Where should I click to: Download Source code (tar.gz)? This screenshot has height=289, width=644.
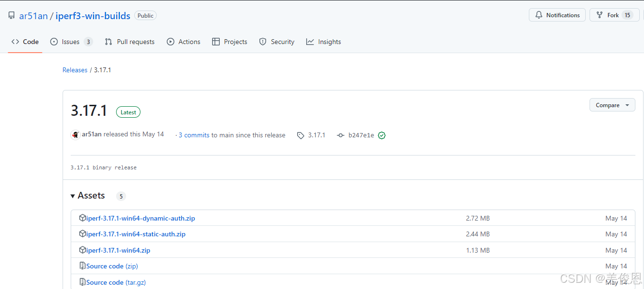[116, 282]
